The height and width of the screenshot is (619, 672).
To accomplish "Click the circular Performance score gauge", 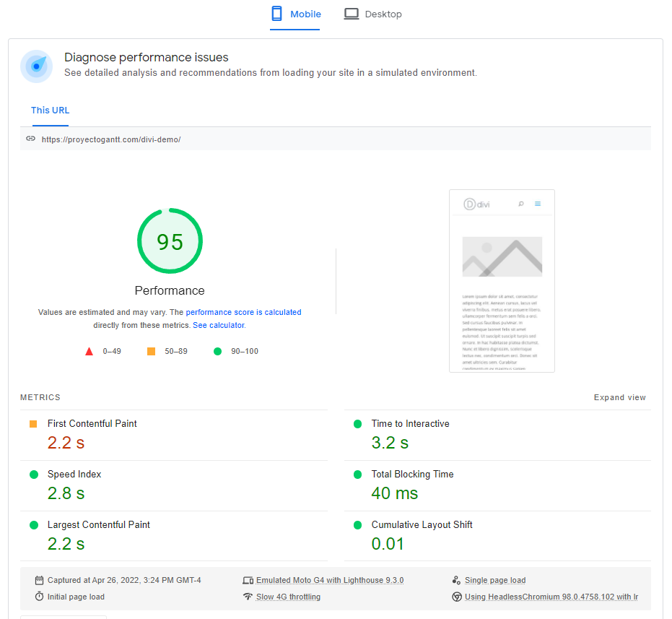I will pos(170,241).
